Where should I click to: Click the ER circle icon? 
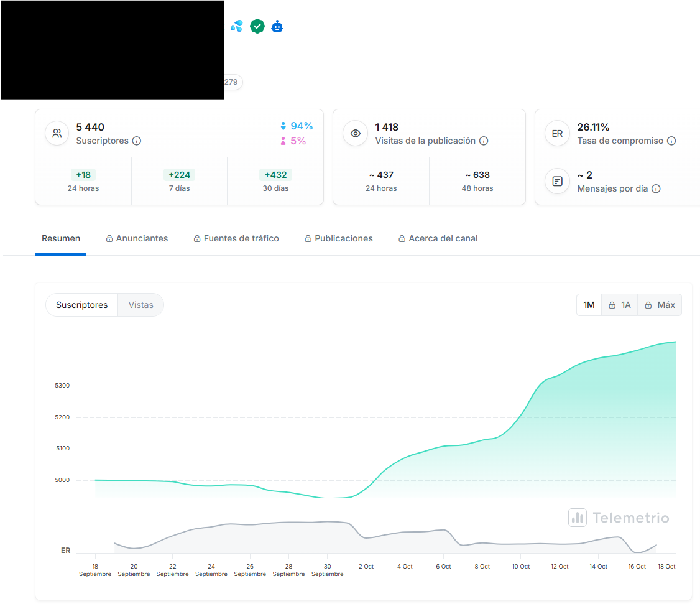pos(557,134)
